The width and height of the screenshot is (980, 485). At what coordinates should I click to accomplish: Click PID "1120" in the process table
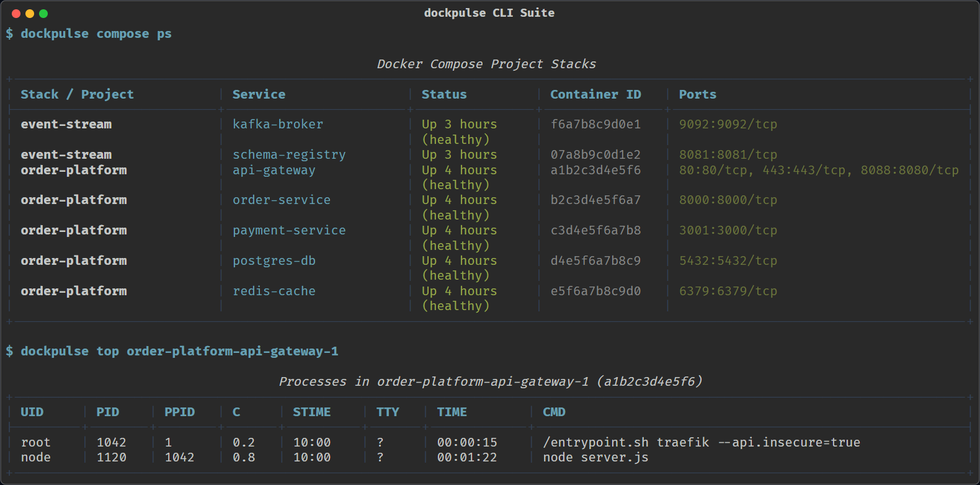pyautogui.click(x=111, y=458)
